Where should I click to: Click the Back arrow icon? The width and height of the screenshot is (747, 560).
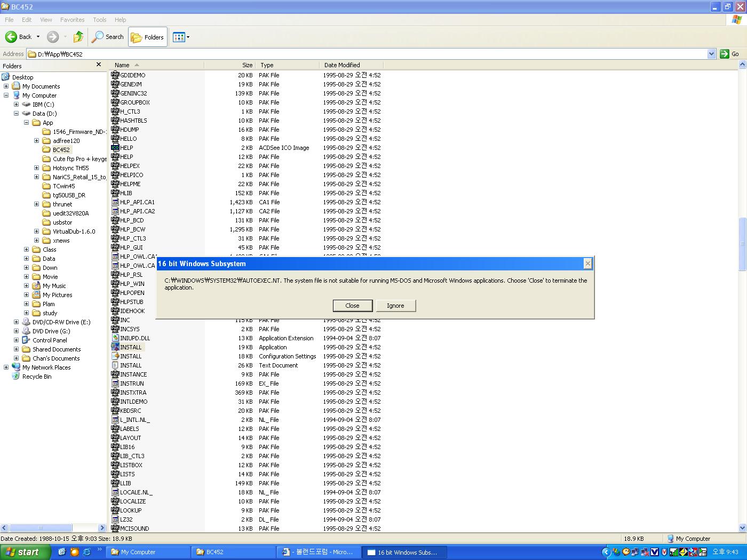click(11, 37)
